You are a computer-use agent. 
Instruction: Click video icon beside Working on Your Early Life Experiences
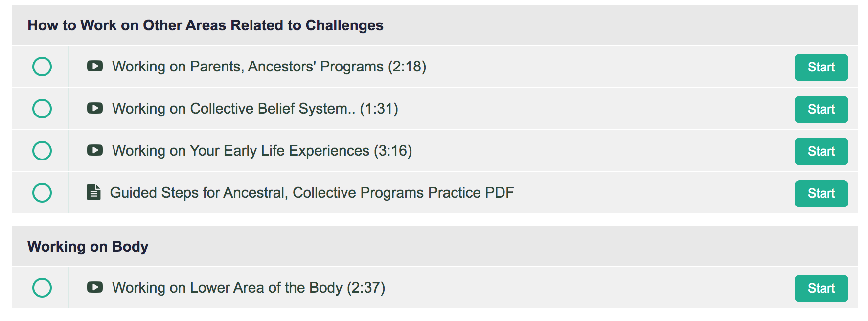[x=95, y=150]
